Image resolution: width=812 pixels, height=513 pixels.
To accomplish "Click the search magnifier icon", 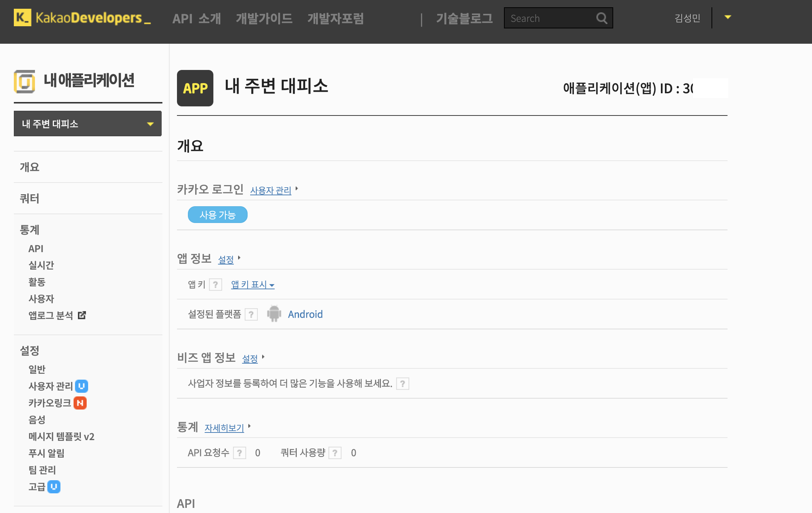I will 602,18.
